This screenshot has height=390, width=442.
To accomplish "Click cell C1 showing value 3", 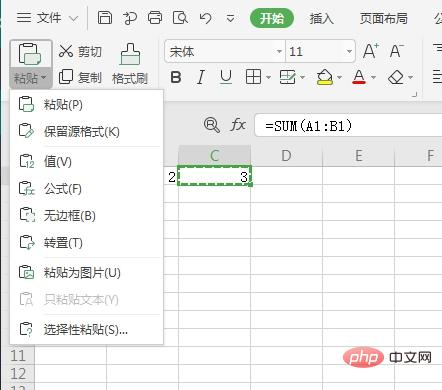I will coord(214,176).
